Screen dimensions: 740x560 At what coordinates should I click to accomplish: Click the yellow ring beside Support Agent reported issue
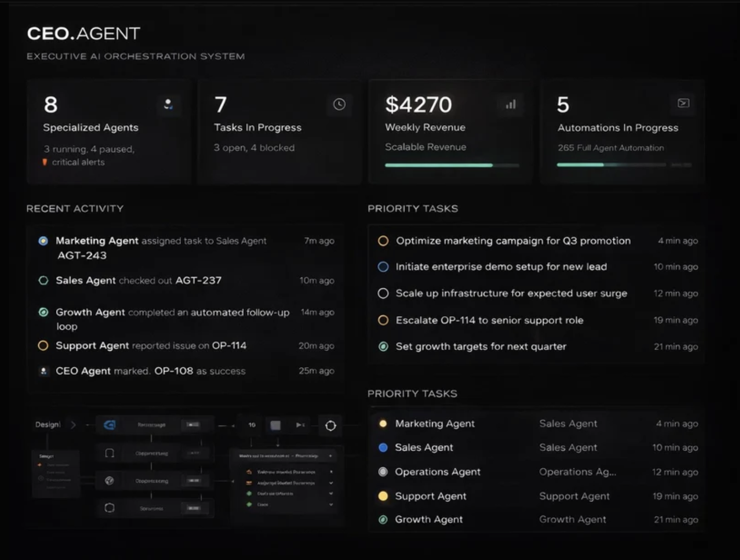43,345
